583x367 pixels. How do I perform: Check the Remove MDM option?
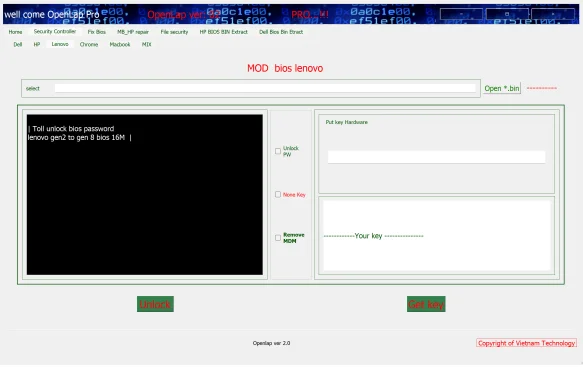click(278, 238)
